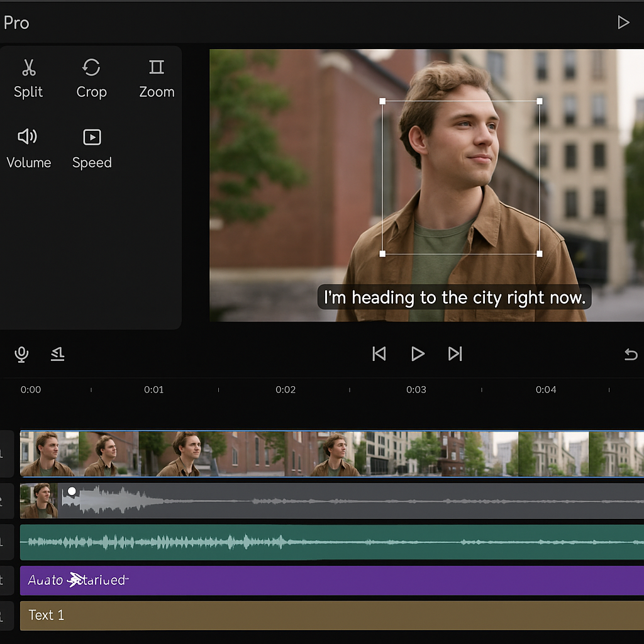
Task: Click top-left handle of selection box
Action: pyautogui.click(x=382, y=101)
